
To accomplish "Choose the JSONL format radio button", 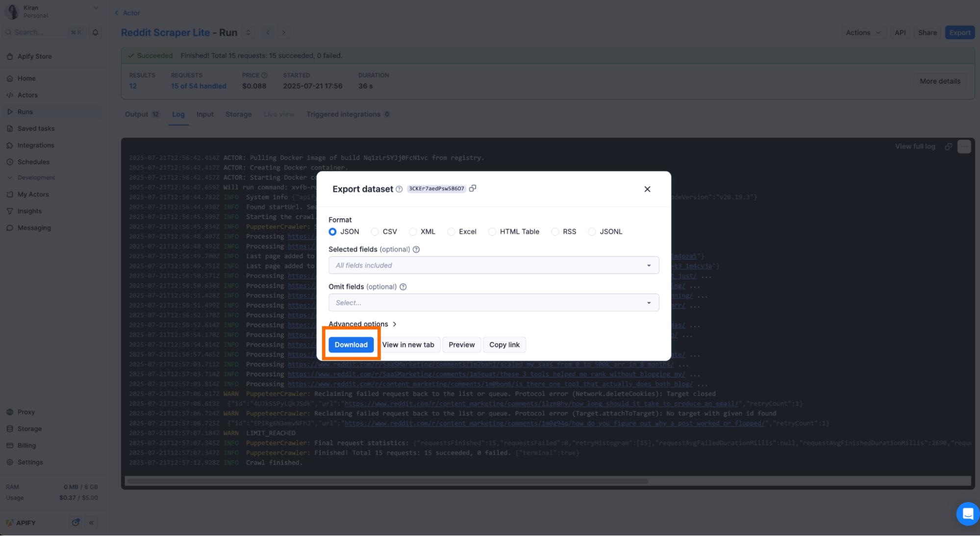I will coord(592,232).
